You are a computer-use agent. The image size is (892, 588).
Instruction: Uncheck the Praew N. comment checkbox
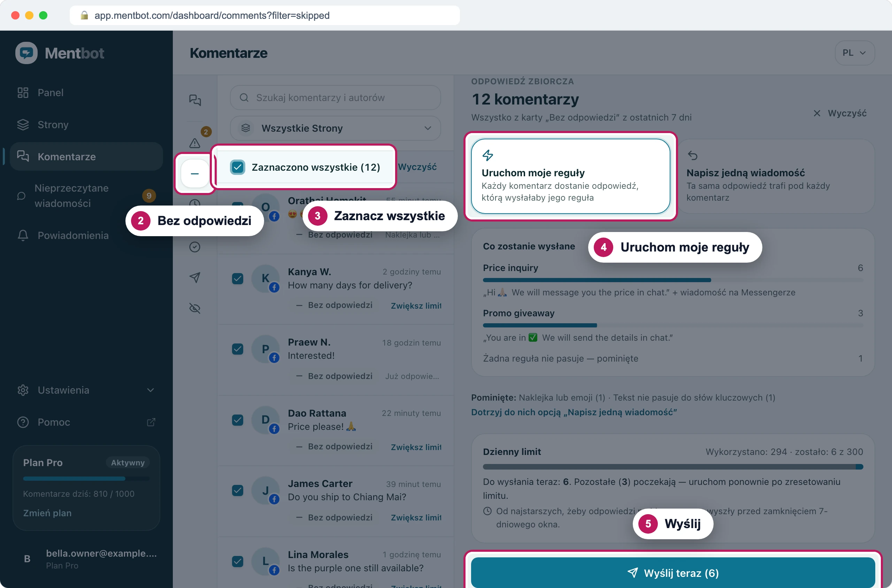[237, 349]
